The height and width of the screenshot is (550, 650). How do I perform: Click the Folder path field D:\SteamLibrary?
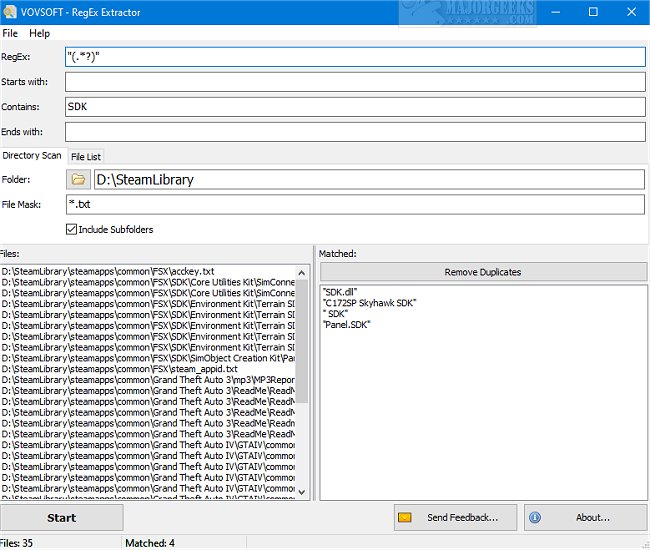click(x=368, y=180)
